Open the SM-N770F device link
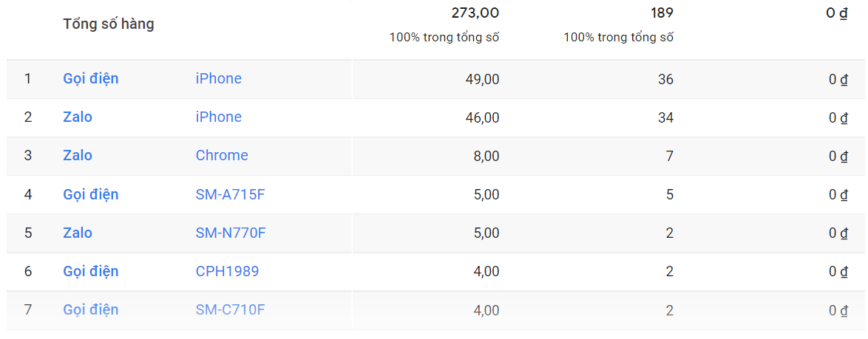868x339 pixels. point(231,233)
